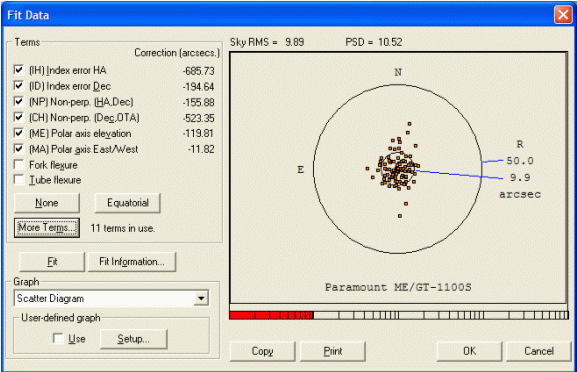Select the Equatorial terms button
This screenshot has width=577, height=372.
click(x=128, y=203)
